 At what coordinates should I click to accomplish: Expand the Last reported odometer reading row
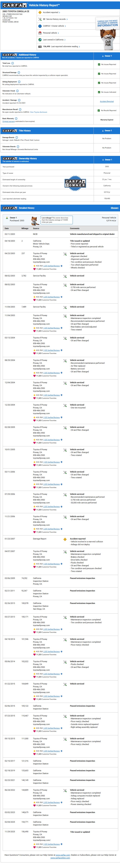pos(79,47)
